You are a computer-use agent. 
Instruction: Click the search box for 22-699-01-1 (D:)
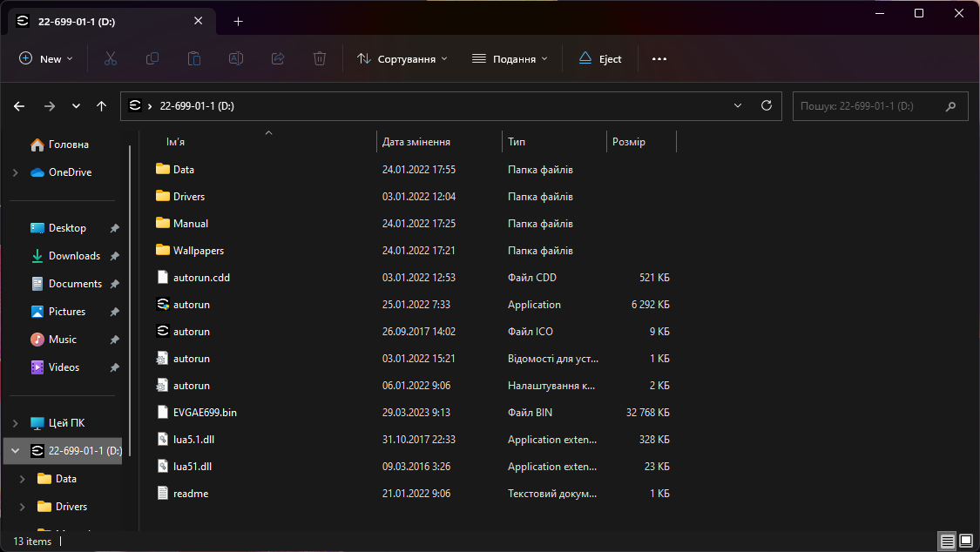(867, 105)
